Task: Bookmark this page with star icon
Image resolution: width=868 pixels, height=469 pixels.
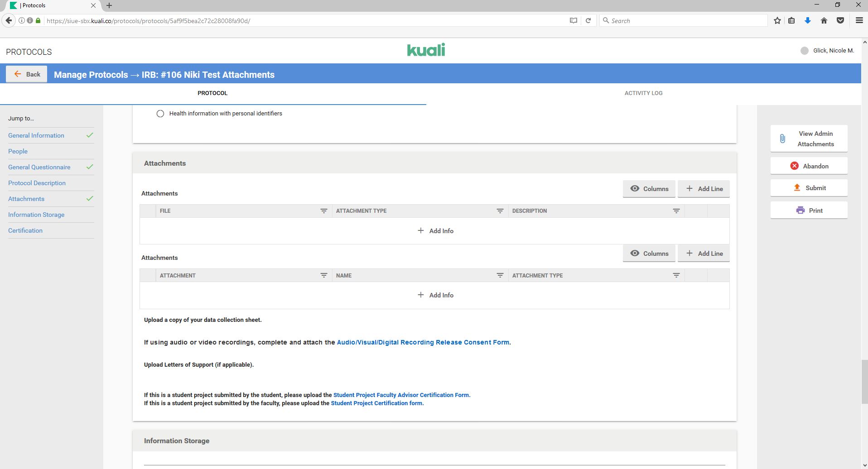Action: pyautogui.click(x=777, y=21)
